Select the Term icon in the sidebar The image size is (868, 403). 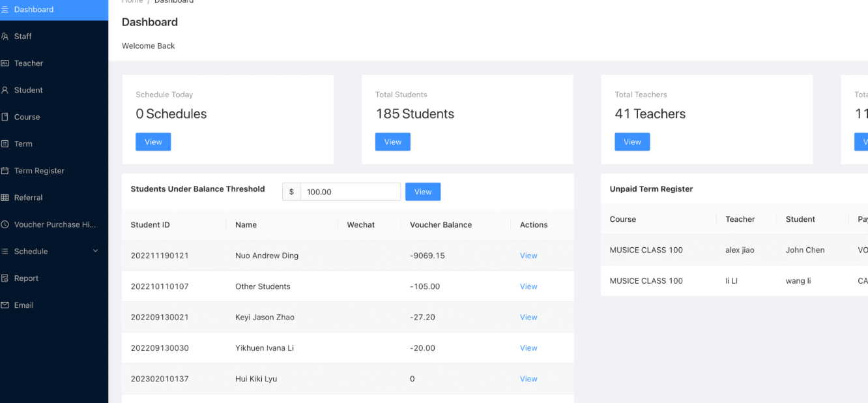click(x=5, y=143)
